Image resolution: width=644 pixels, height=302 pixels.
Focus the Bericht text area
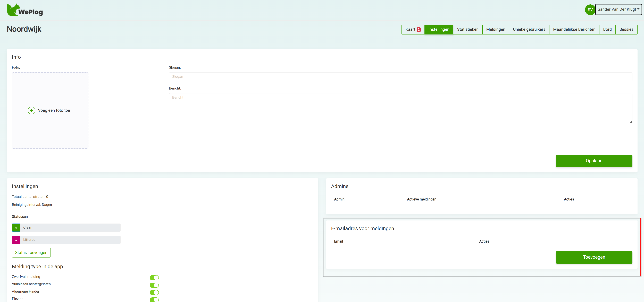click(x=400, y=108)
